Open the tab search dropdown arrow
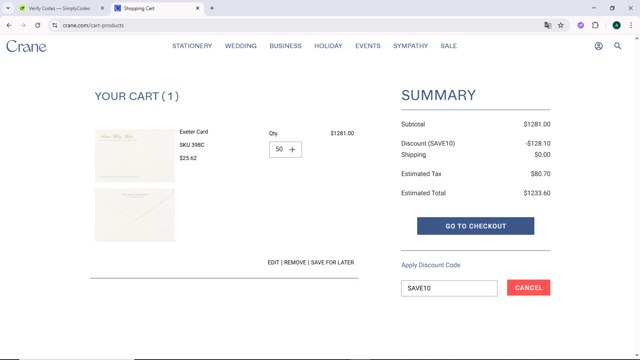Screen dimensions: 640x360 click(8, 8)
